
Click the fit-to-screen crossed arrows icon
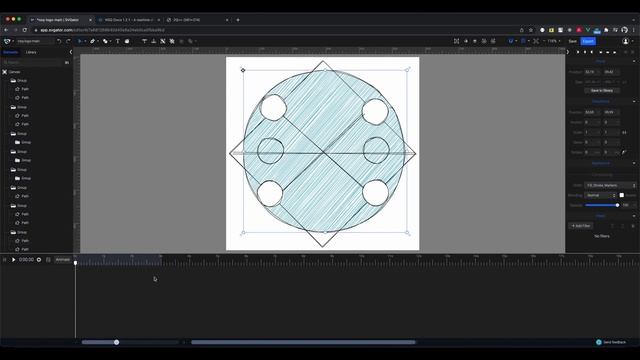coord(536,41)
